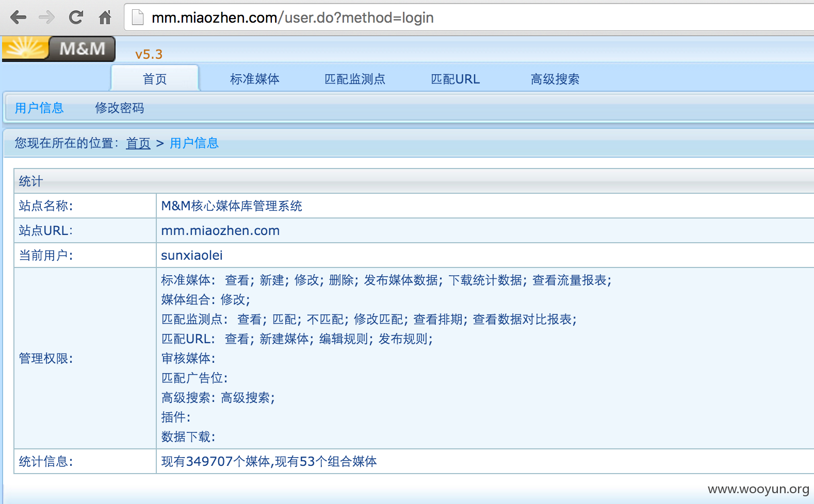
Task: Open the 匹配监测点 tab
Action: pos(355,79)
